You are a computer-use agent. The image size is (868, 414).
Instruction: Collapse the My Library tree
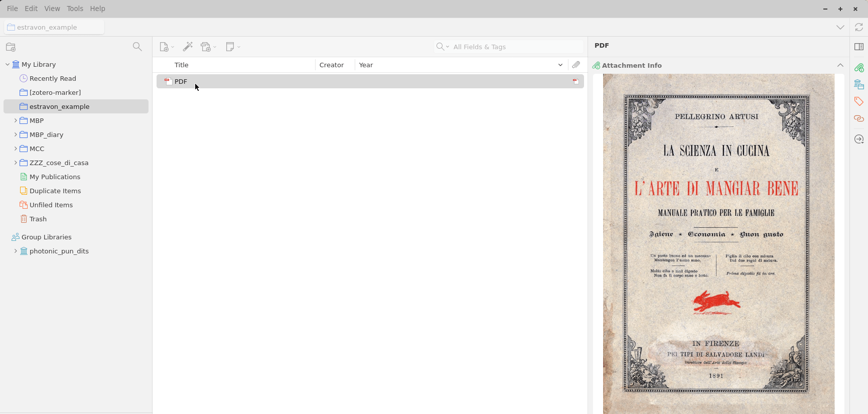(8, 64)
